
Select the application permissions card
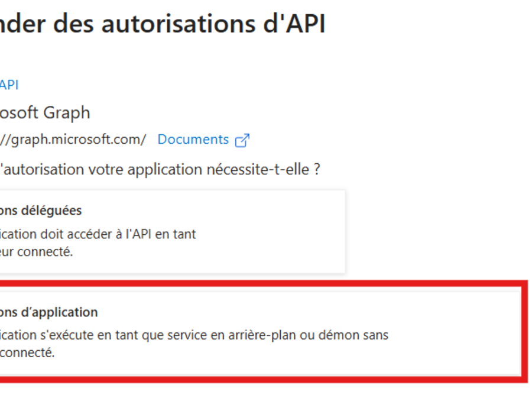[x=261, y=331]
